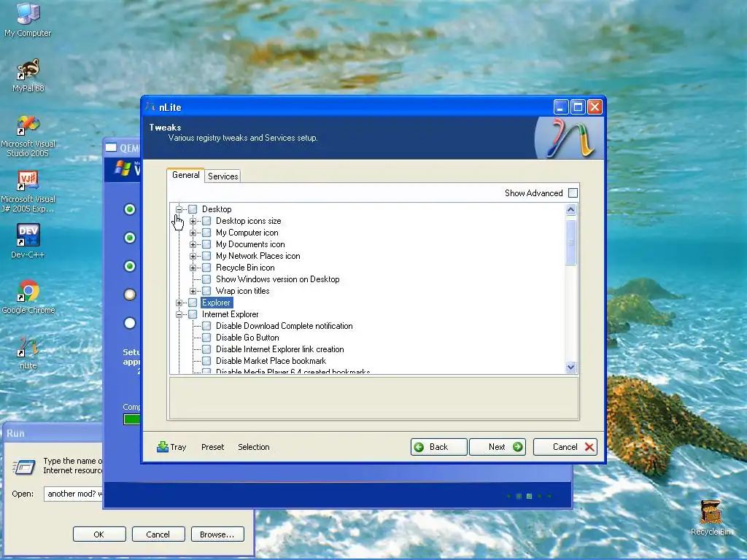The height and width of the screenshot is (560, 747).
Task: Expand the Wrap icon titles node
Action: pyautogui.click(x=193, y=291)
